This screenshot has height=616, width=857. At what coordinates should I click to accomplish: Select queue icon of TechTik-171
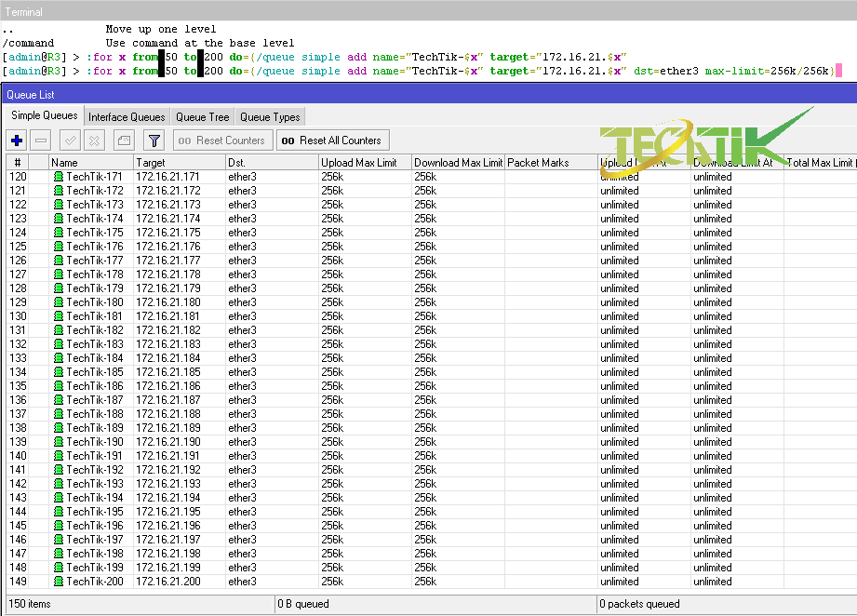click(x=59, y=177)
